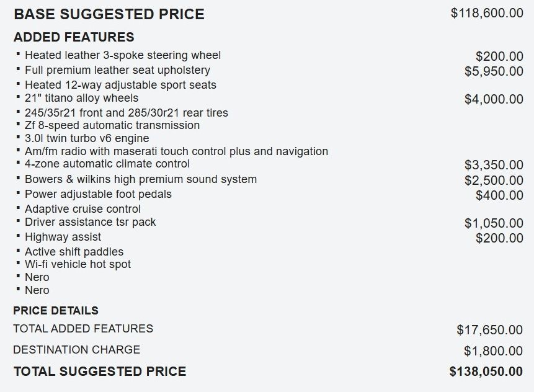The width and height of the screenshot is (534, 392).
Task: Select the Full premium leather seat upholstery item
Action: coord(117,71)
